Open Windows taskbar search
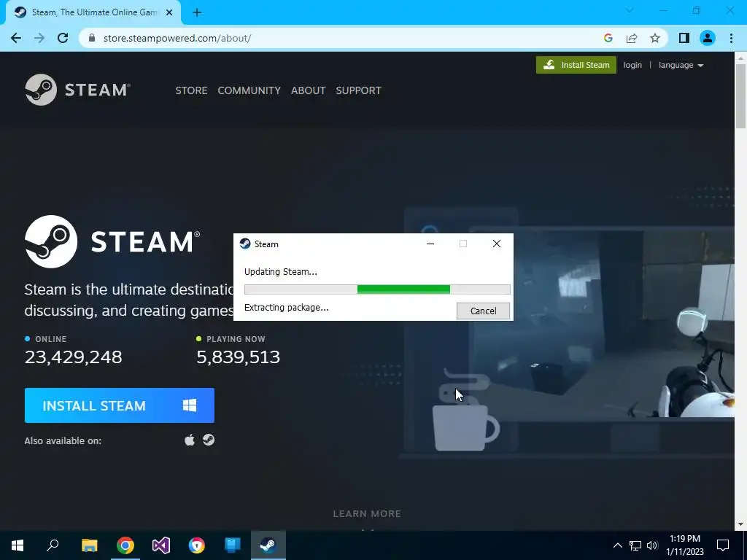This screenshot has width=747, height=560. pyautogui.click(x=53, y=545)
